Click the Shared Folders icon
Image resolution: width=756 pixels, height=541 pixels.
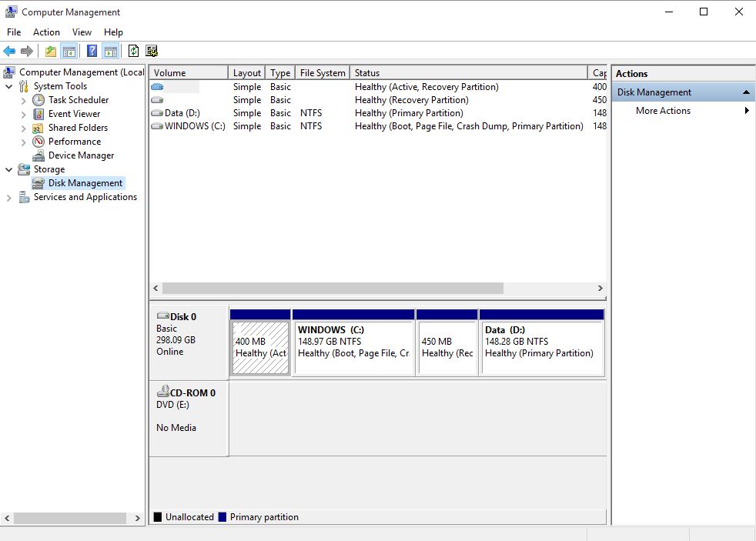click(38, 128)
